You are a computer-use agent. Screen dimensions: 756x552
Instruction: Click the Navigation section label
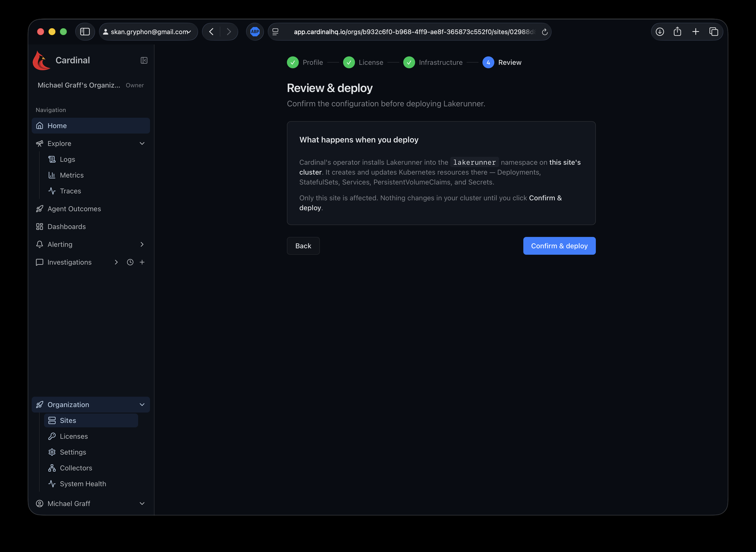click(x=51, y=110)
